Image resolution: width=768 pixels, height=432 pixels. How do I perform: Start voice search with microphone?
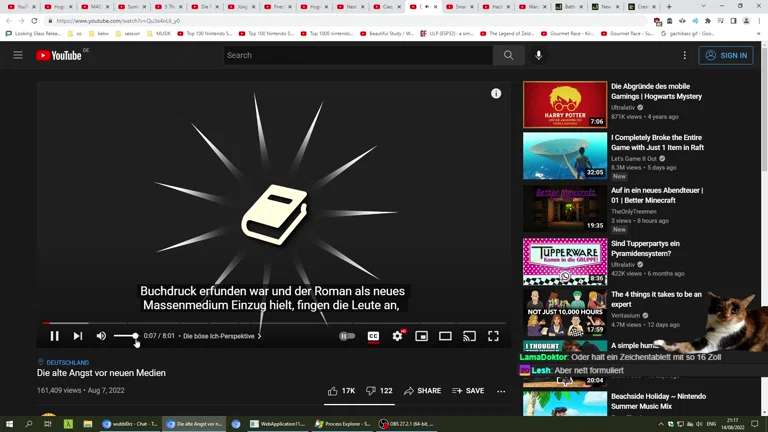point(538,55)
